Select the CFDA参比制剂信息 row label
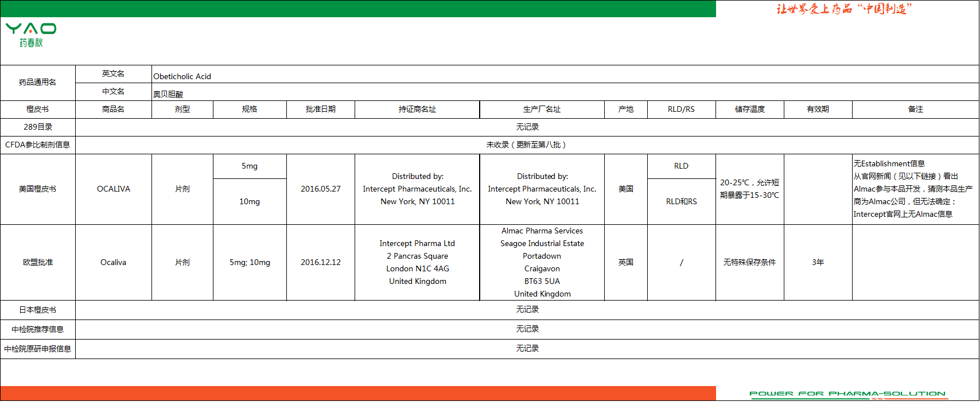Screen dimensions: 980x413 [x=38, y=145]
